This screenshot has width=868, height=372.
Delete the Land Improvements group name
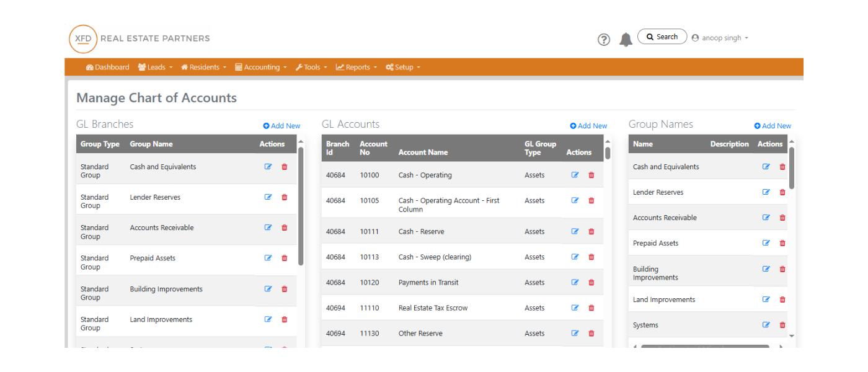click(x=782, y=299)
